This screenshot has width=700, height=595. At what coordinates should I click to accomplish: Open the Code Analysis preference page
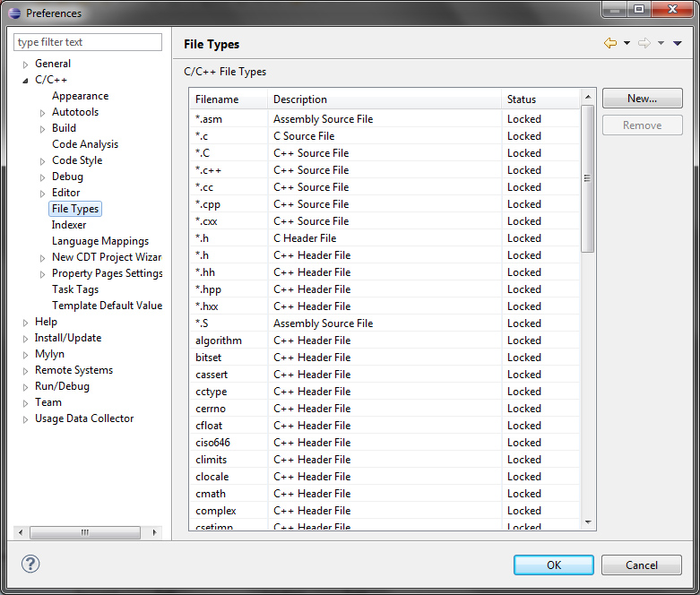click(x=84, y=144)
